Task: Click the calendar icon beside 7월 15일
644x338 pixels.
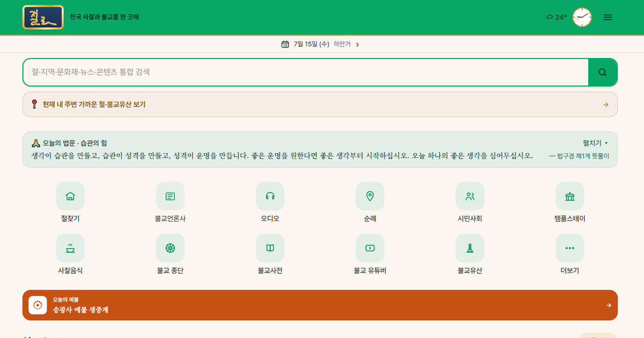Action: 286,44
